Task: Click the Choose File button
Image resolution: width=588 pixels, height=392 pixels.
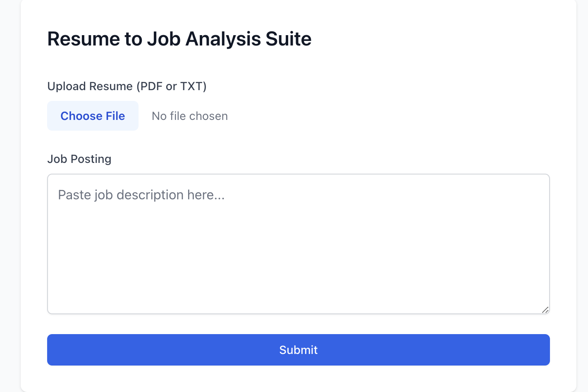Action: 93,116
